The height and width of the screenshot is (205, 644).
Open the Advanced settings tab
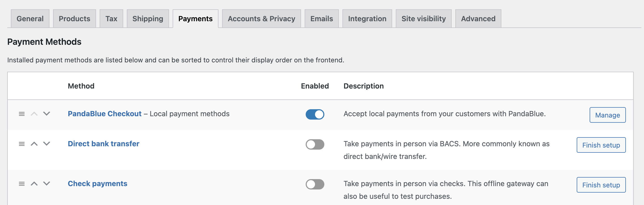click(x=478, y=19)
